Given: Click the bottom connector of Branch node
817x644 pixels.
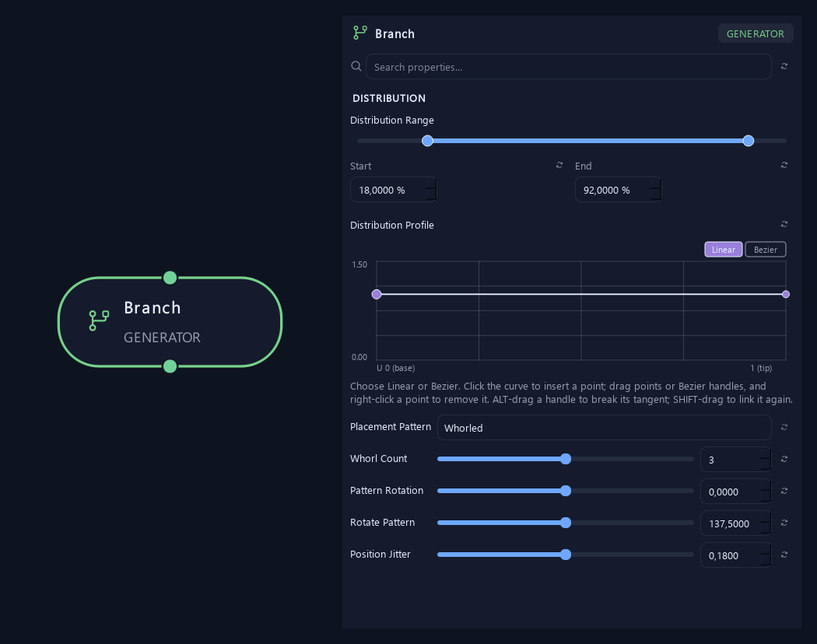Looking at the screenshot, I should click(x=170, y=366).
